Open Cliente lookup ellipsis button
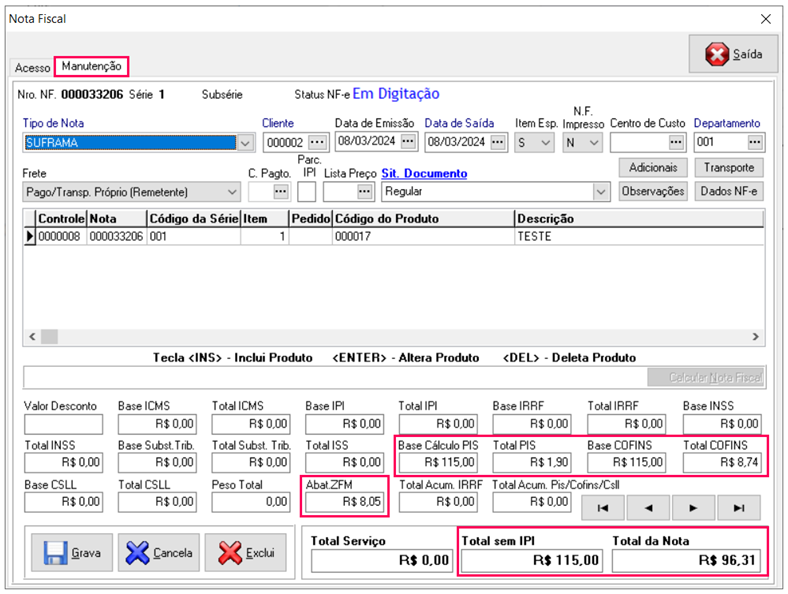 (x=318, y=142)
